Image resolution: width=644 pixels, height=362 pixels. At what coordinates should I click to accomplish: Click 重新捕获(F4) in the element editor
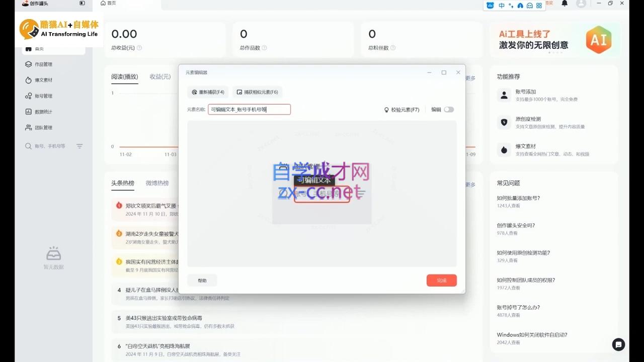pyautogui.click(x=208, y=93)
